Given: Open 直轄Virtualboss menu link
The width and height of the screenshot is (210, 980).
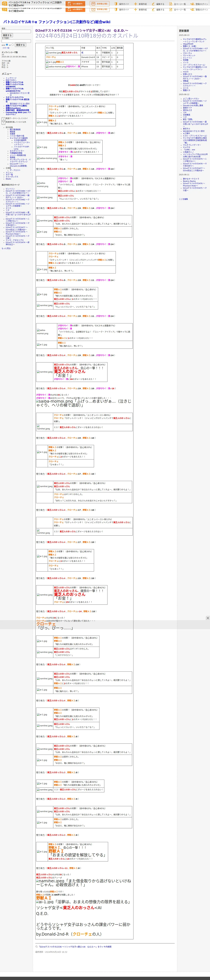Looking at the screenshot, I should [x=13, y=108].
